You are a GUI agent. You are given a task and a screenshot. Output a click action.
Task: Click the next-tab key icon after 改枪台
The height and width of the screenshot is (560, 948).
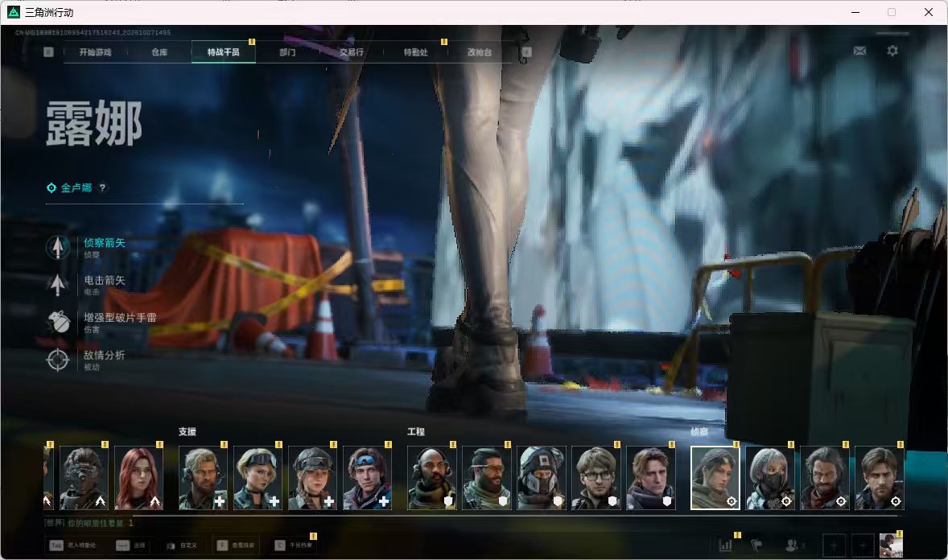[527, 52]
